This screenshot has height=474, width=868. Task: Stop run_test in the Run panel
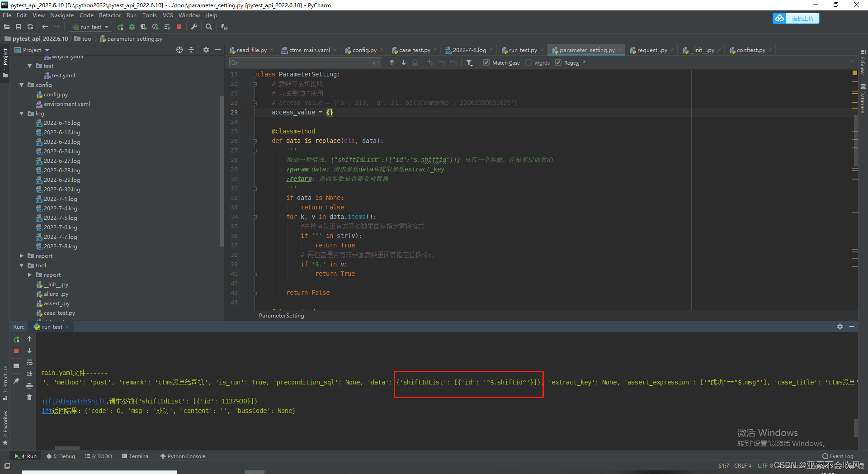[16, 351]
